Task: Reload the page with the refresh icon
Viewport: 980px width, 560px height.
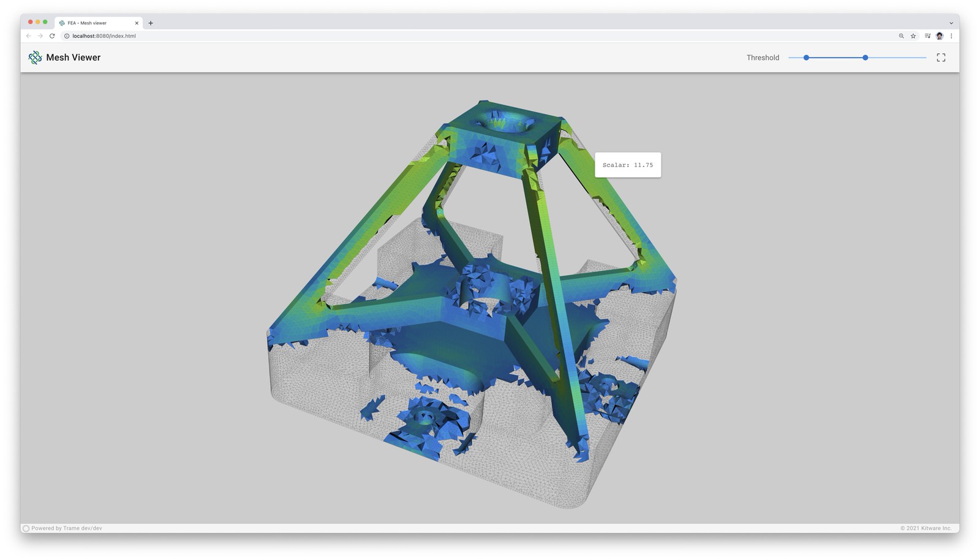Action: (x=52, y=36)
